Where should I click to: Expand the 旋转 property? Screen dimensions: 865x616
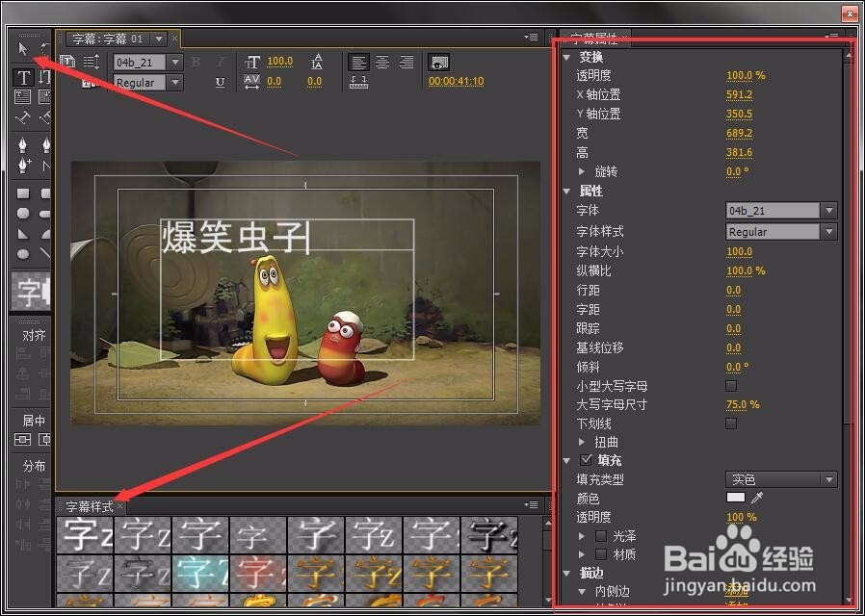pos(582,171)
